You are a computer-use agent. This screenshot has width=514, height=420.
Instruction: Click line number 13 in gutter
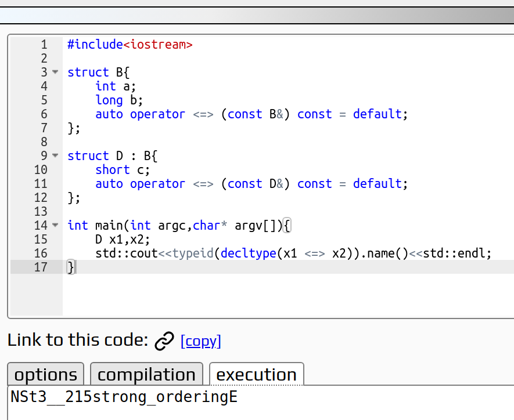coord(41,212)
